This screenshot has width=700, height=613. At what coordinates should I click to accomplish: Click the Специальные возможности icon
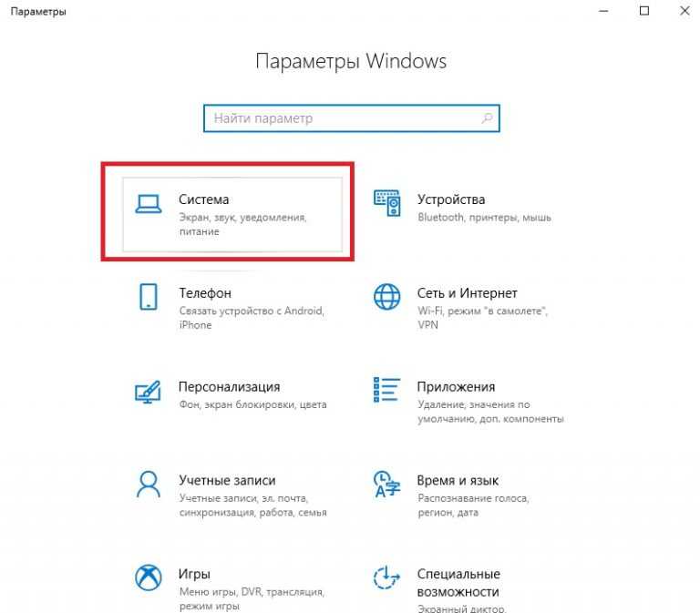tap(386, 577)
